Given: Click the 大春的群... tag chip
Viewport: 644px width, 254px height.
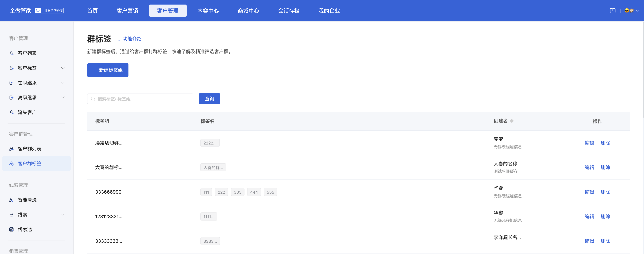Looking at the screenshot, I should (213, 167).
